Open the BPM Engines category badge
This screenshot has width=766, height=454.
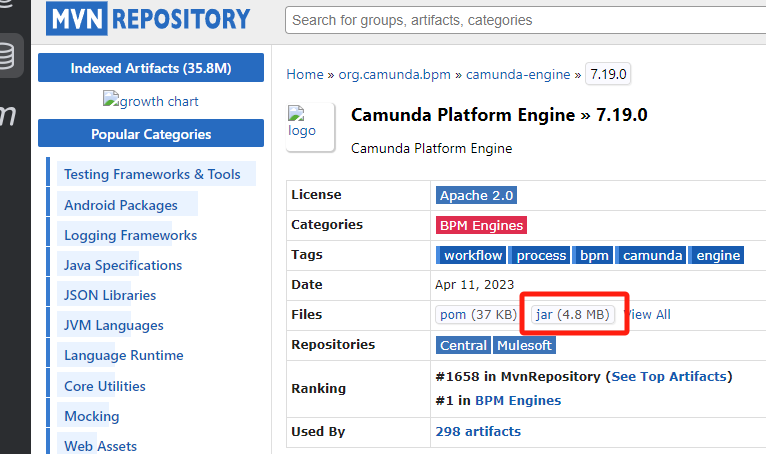click(x=481, y=225)
